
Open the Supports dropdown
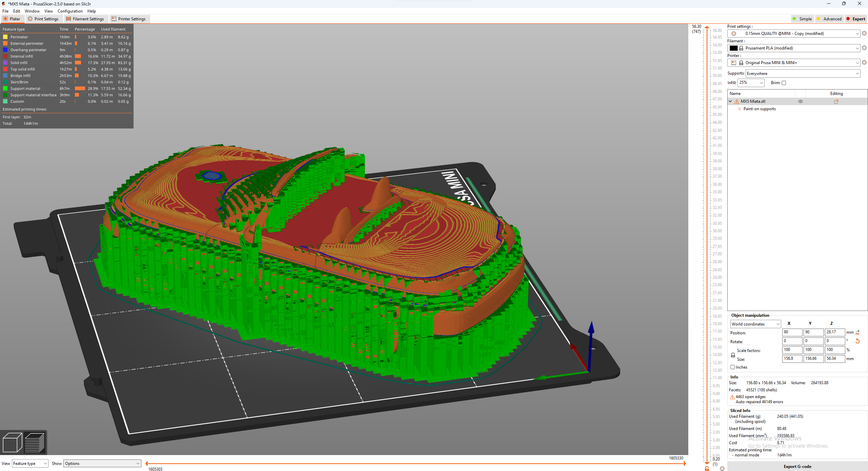[x=803, y=74]
